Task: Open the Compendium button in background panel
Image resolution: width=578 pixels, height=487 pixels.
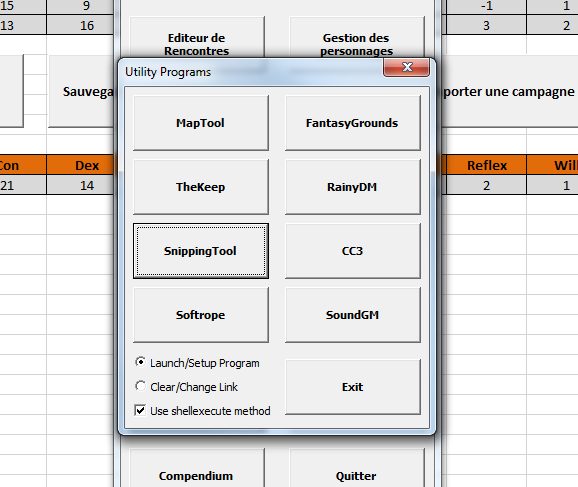Action: 197,467
